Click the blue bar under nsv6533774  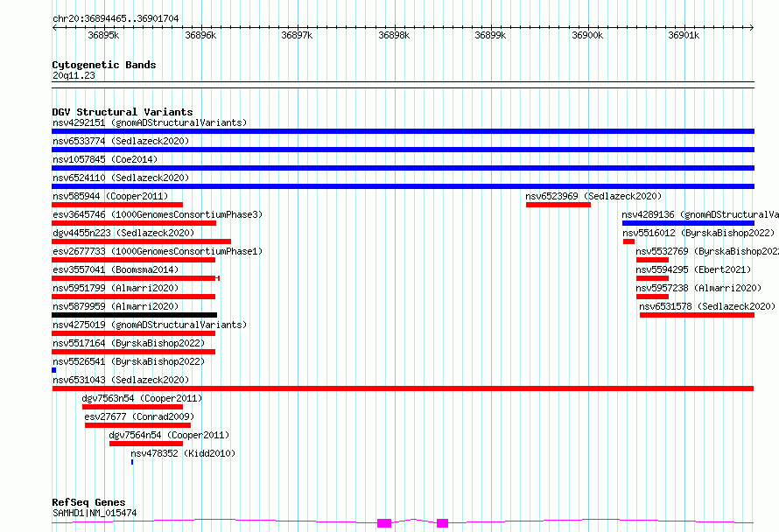click(x=403, y=150)
